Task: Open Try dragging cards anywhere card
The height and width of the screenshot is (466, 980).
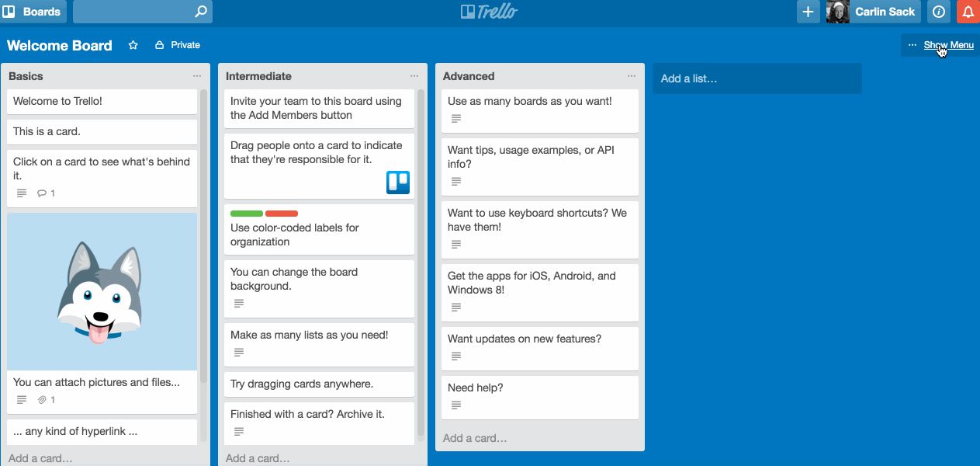Action: (x=320, y=384)
